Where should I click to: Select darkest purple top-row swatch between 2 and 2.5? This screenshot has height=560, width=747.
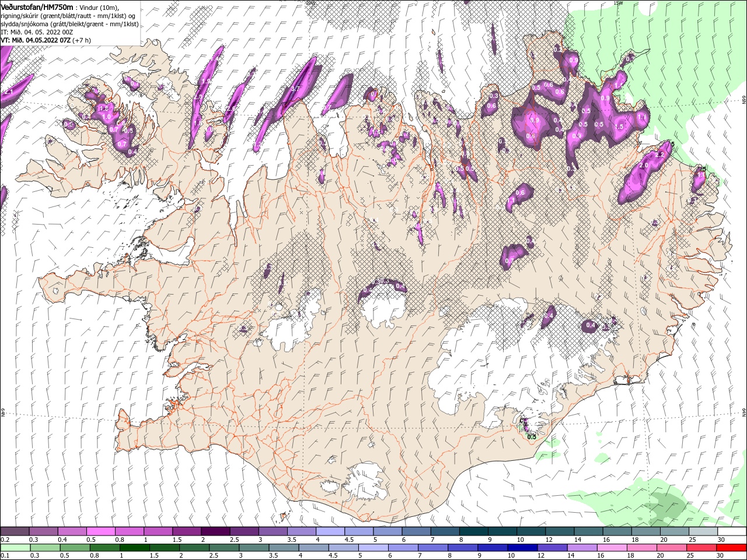click(x=215, y=531)
